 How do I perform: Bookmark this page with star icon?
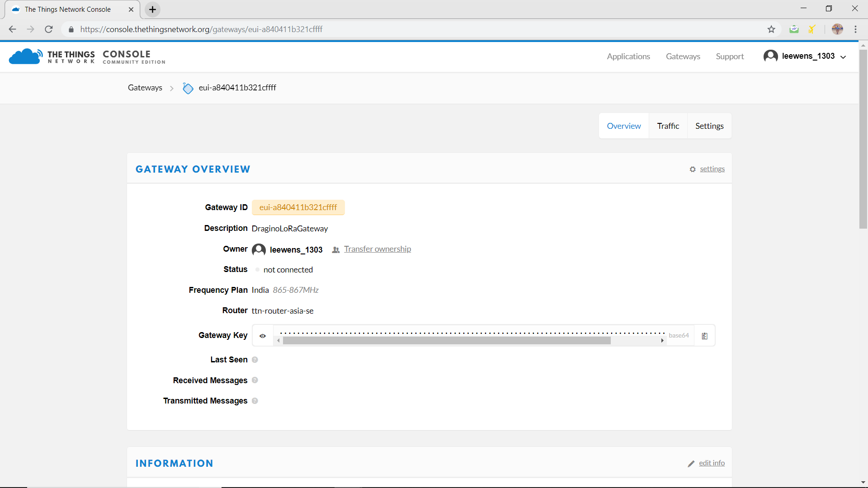coord(771,29)
